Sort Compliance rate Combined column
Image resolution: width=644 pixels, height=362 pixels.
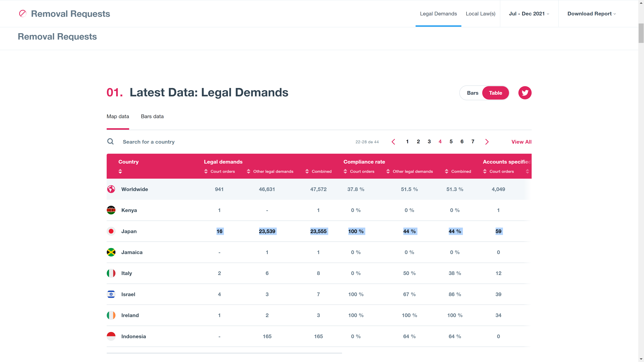tap(446, 171)
